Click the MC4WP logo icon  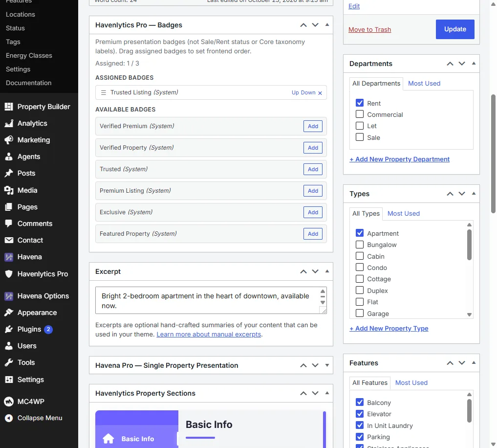click(x=9, y=402)
